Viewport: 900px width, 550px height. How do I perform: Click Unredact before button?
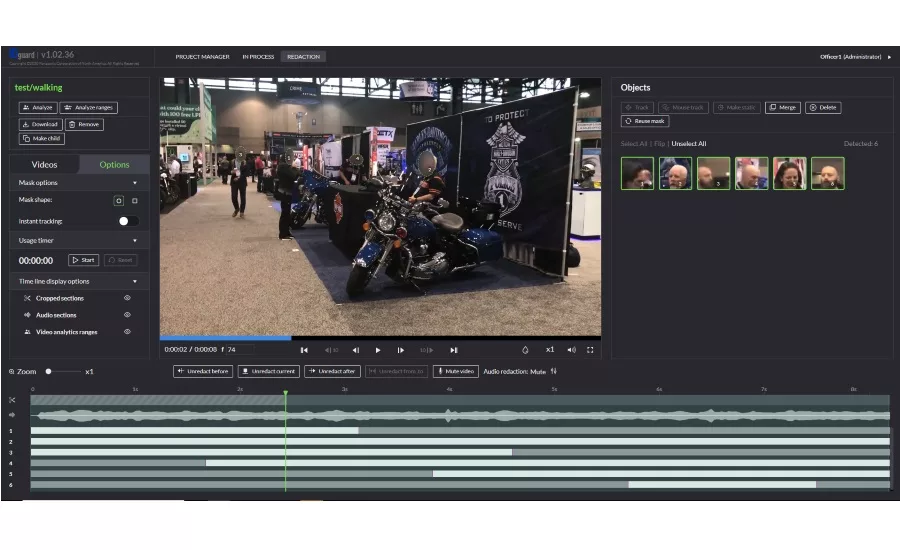[x=203, y=371]
